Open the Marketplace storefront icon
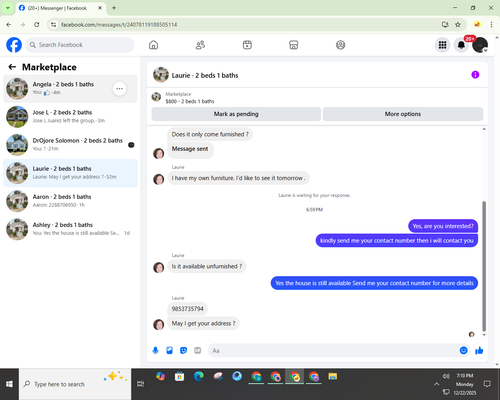The image size is (500, 400). click(x=294, y=45)
